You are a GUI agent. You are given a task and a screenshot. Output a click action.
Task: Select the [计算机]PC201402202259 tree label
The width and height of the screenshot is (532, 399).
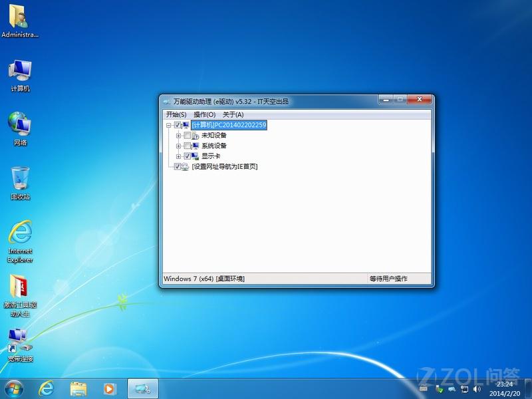229,125
